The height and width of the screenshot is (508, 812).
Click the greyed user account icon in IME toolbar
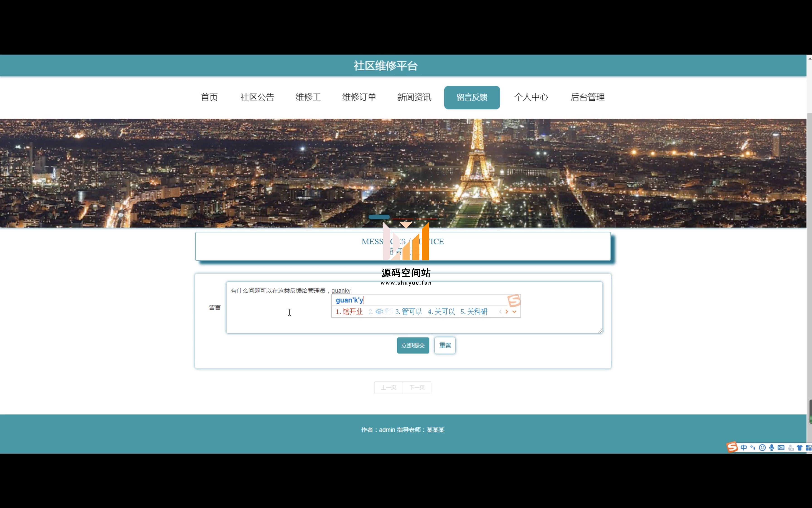(x=790, y=447)
